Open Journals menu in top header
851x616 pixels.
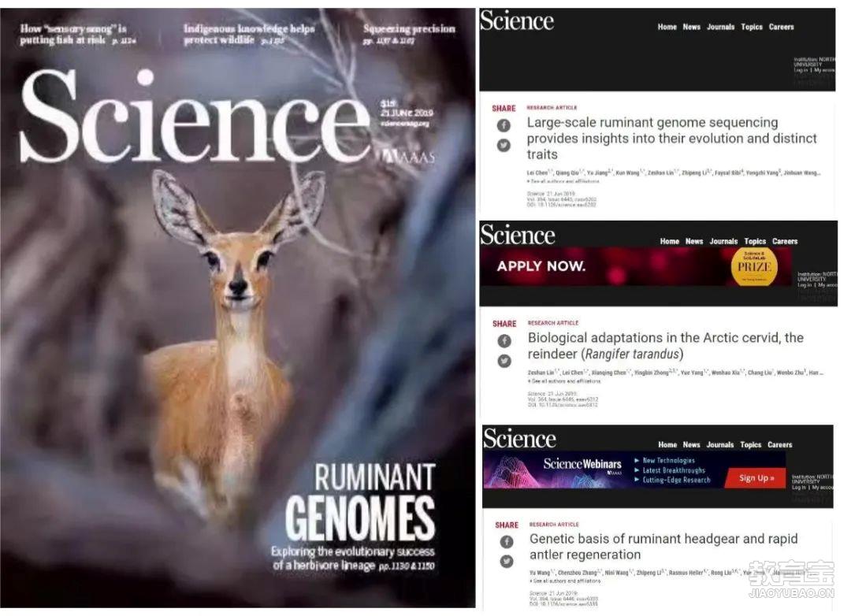(720, 27)
